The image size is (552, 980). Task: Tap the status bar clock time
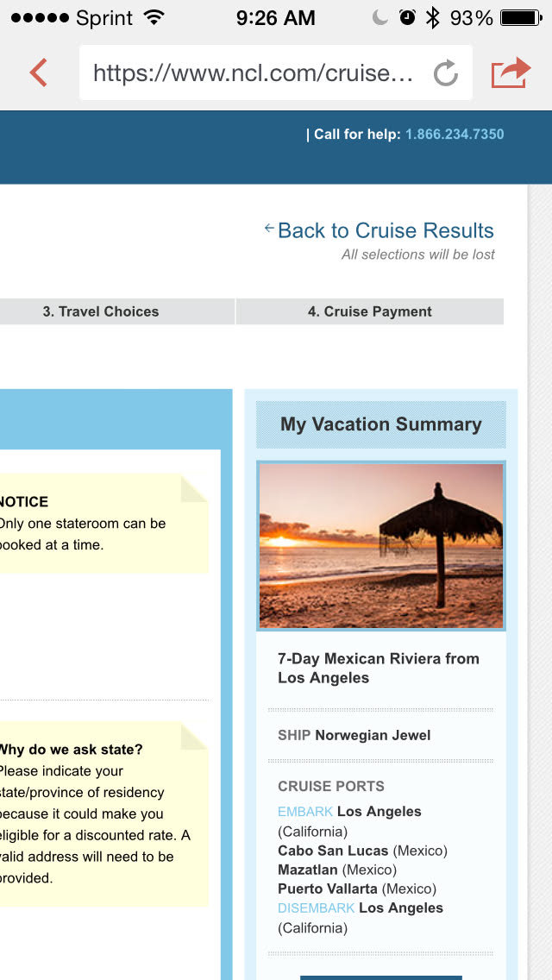click(x=276, y=18)
